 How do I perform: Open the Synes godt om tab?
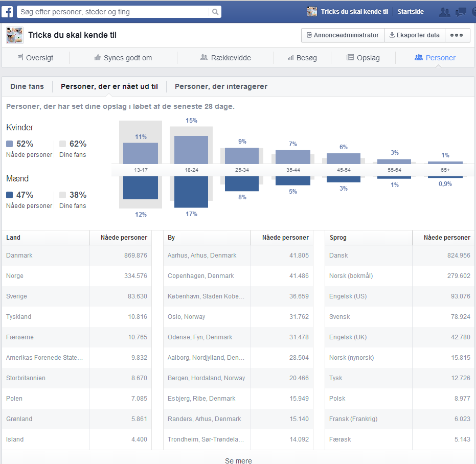pos(123,58)
